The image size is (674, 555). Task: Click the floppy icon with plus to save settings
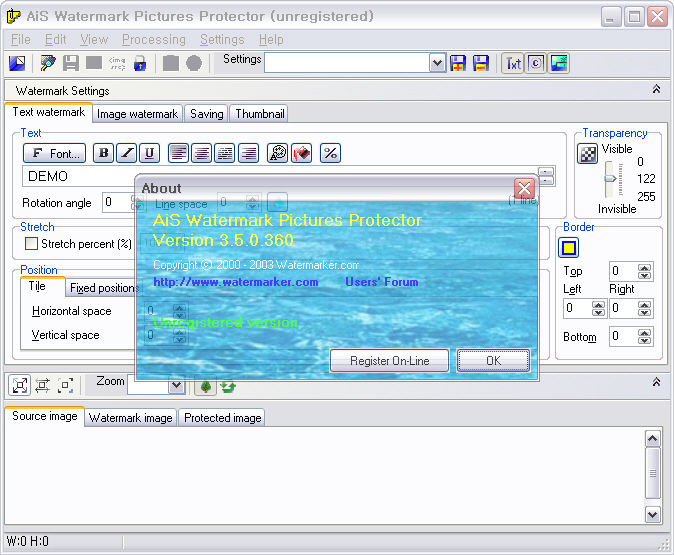click(x=458, y=63)
